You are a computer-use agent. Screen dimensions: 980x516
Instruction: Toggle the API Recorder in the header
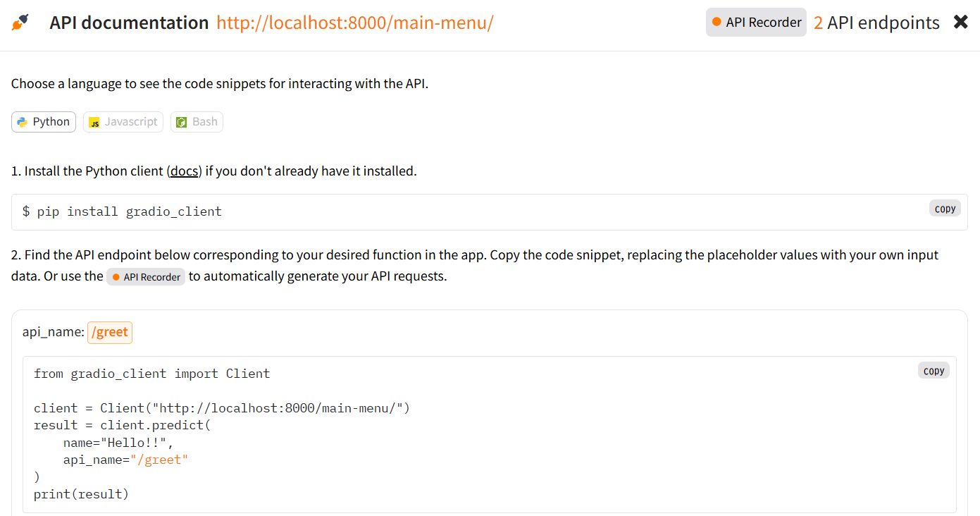click(x=756, y=22)
